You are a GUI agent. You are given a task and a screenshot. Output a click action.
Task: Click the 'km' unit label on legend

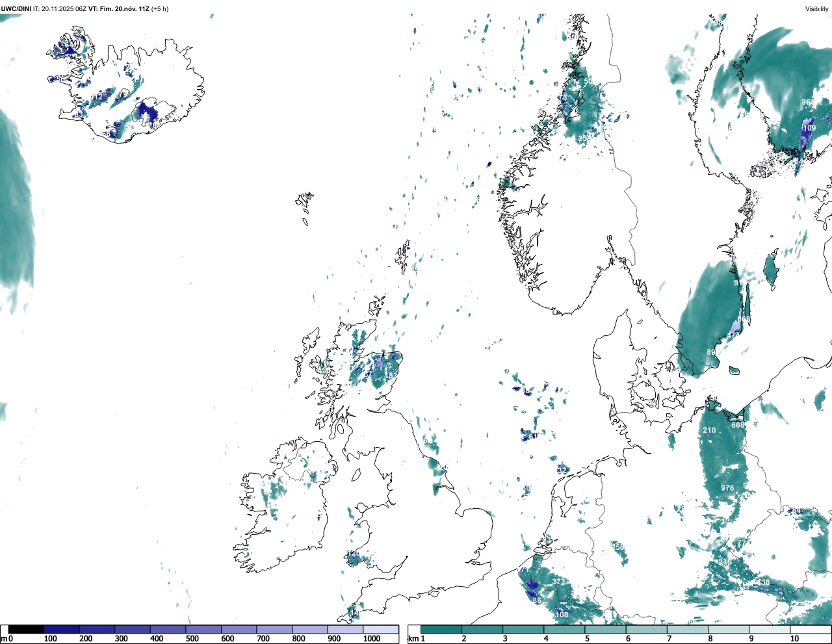click(413, 639)
